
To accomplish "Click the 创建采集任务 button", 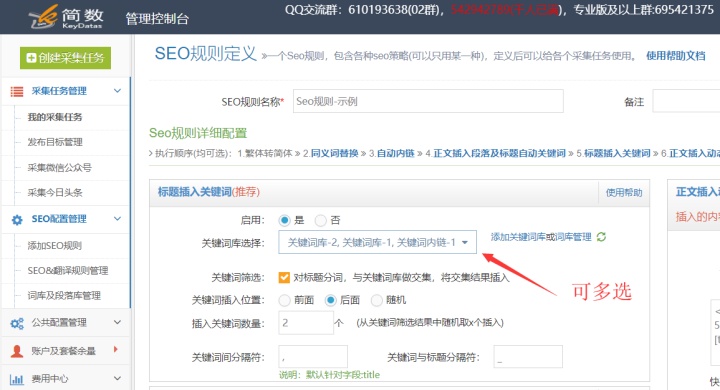I will point(65,58).
